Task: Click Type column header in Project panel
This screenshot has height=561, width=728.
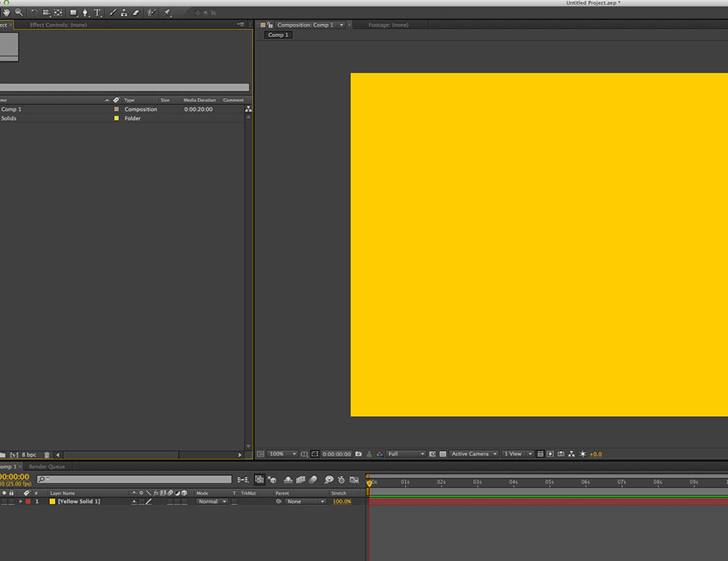Action: [x=129, y=100]
